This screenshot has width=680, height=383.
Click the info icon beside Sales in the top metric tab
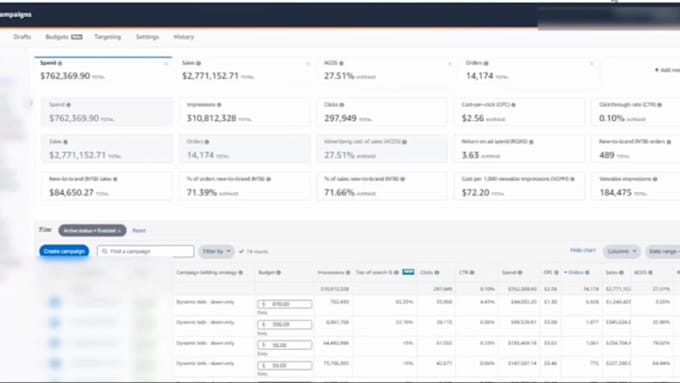(x=199, y=63)
